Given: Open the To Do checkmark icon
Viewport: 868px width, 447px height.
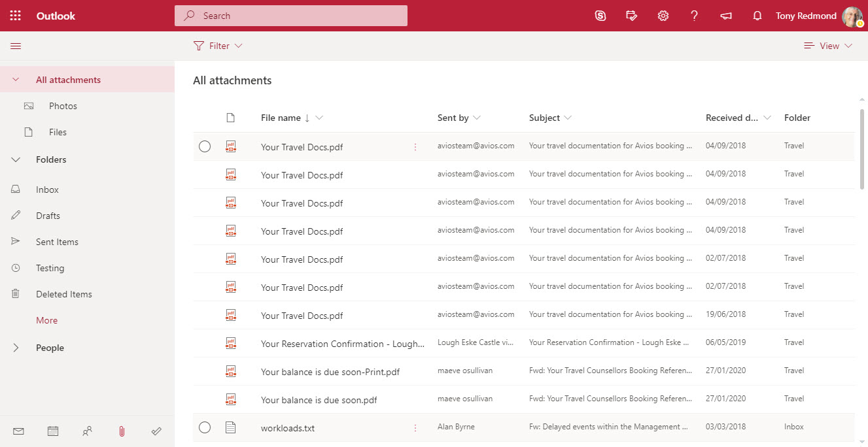Looking at the screenshot, I should point(156,431).
